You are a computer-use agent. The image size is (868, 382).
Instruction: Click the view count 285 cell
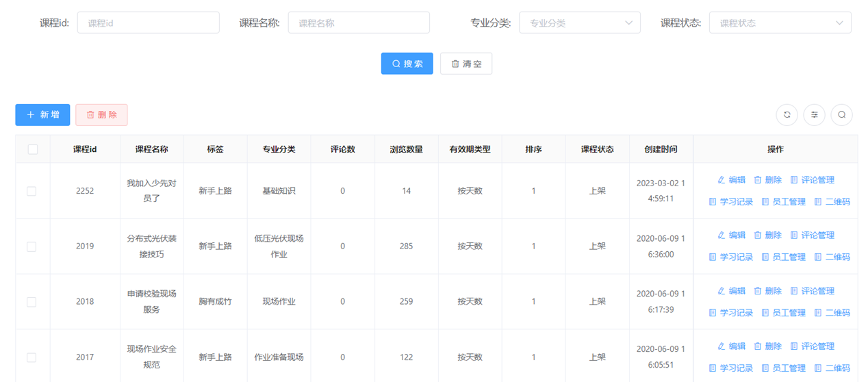[x=407, y=246]
